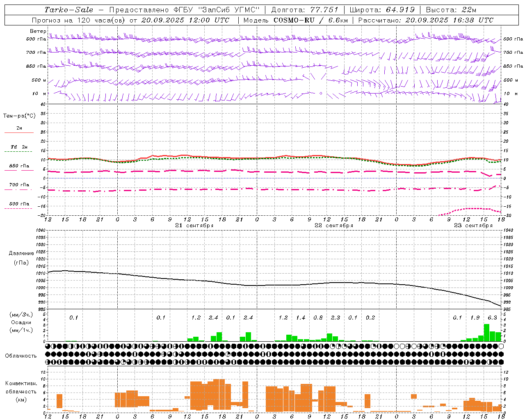Click the "850 гПа" temperature legend entry
This screenshot has width=525, height=420.
point(19,166)
